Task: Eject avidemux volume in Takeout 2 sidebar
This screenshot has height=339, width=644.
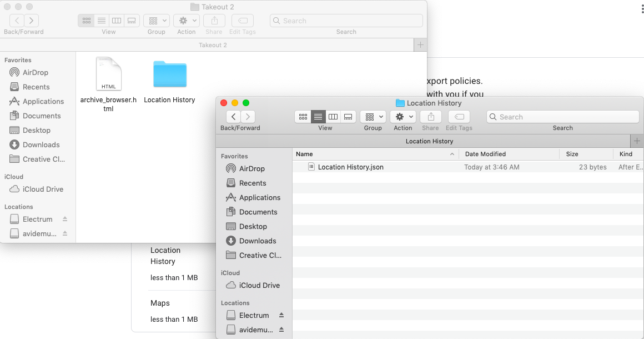Action: pyautogui.click(x=65, y=233)
